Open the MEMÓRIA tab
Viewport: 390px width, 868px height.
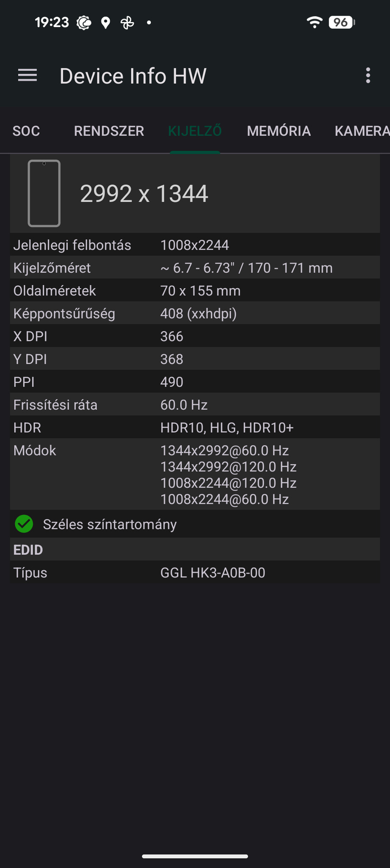tap(279, 131)
